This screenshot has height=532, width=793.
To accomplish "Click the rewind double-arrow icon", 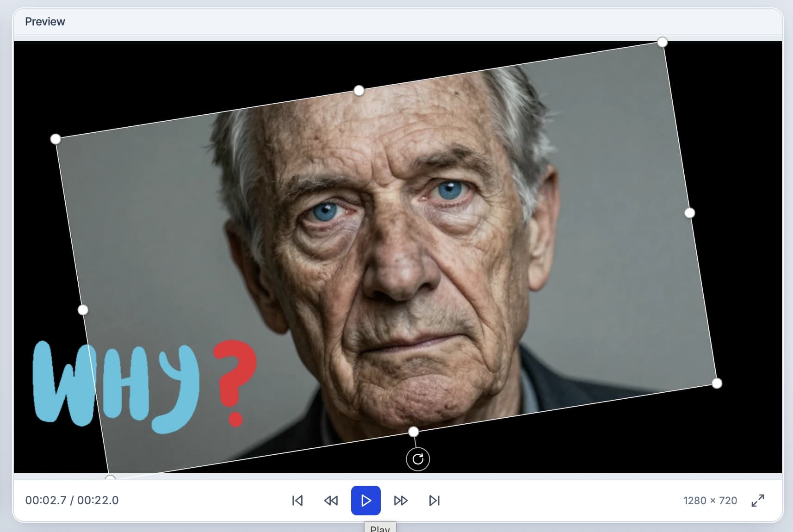I will coord(331,501).
